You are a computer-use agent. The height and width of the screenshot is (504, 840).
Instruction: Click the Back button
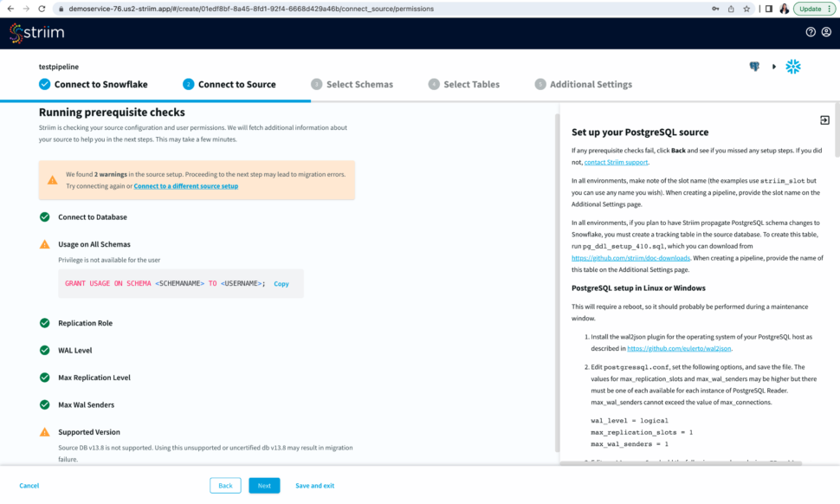pos(225,486)
